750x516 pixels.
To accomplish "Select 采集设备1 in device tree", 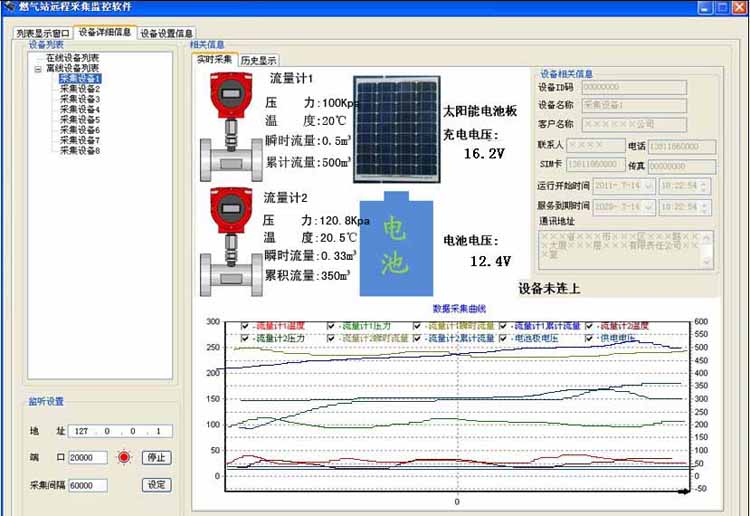I will [x=80, y=78].
